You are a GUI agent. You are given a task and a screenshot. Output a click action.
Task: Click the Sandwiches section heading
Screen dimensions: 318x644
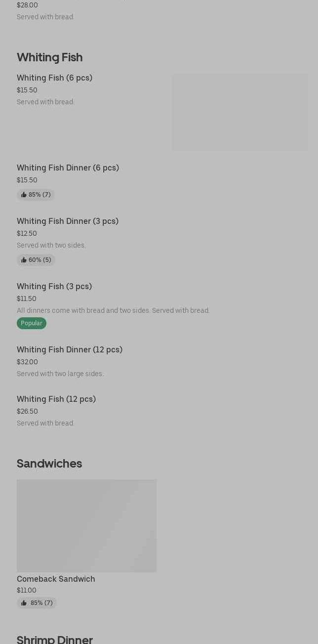coord(49,463)
